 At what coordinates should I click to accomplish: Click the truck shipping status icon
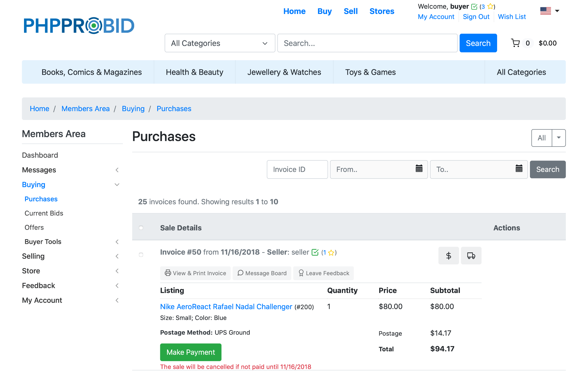click(x=471, y=256)
